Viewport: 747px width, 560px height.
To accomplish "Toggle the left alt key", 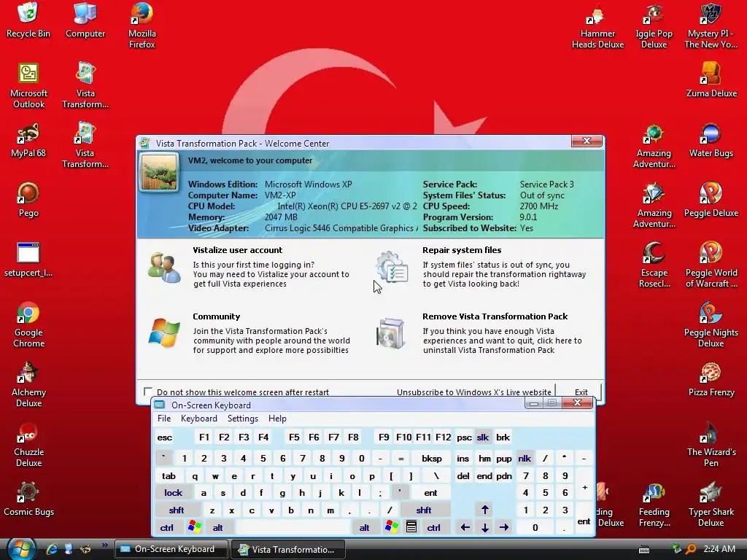I will click(217, 527).
